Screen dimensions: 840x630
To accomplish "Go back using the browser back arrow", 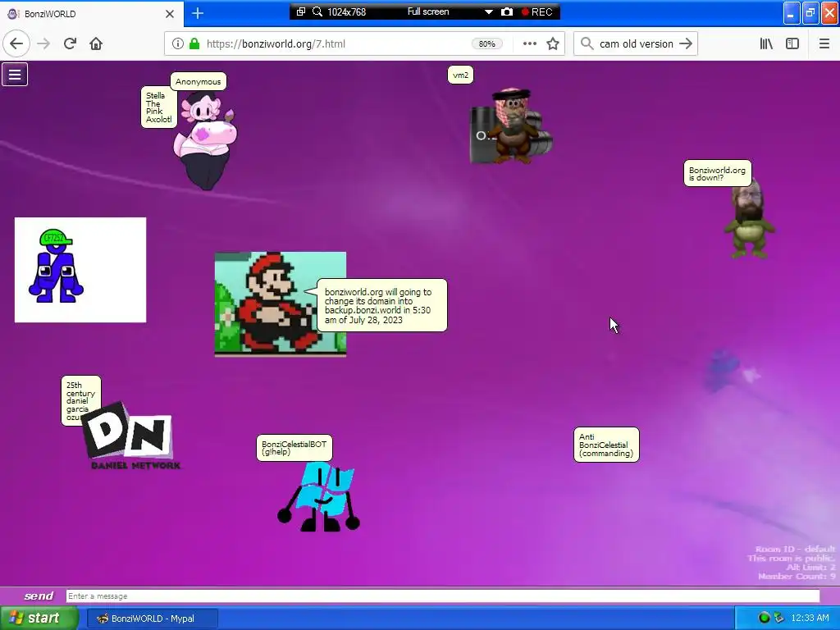I will point(16,44).
